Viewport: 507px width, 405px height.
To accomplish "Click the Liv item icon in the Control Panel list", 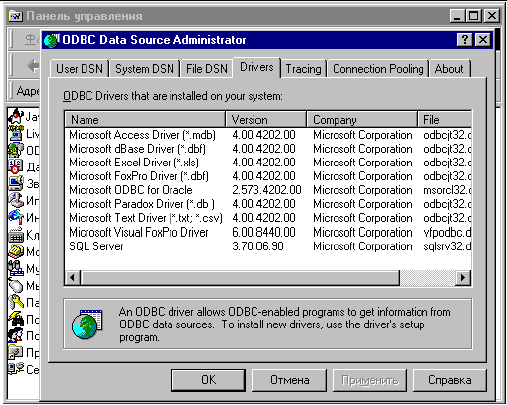I will (x=16, y=133).
